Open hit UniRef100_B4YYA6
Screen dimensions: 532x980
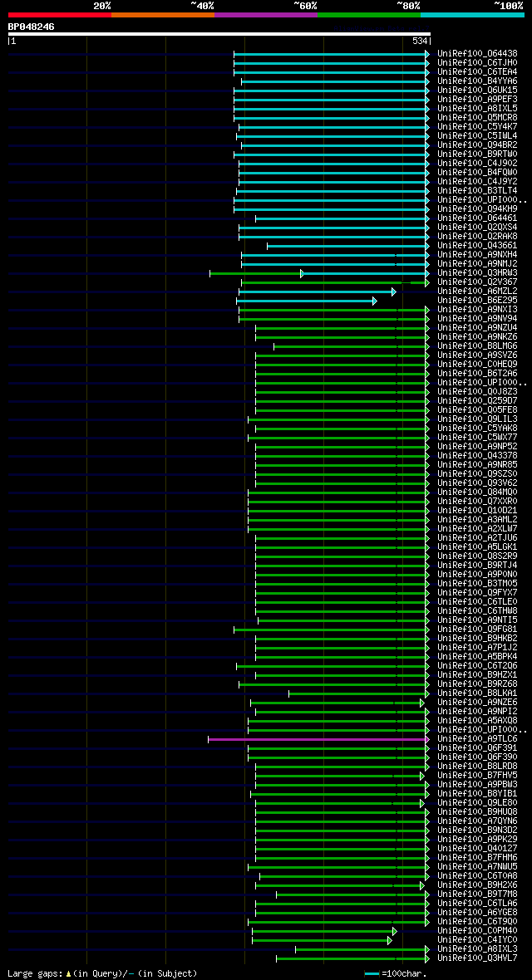[477, 81]
